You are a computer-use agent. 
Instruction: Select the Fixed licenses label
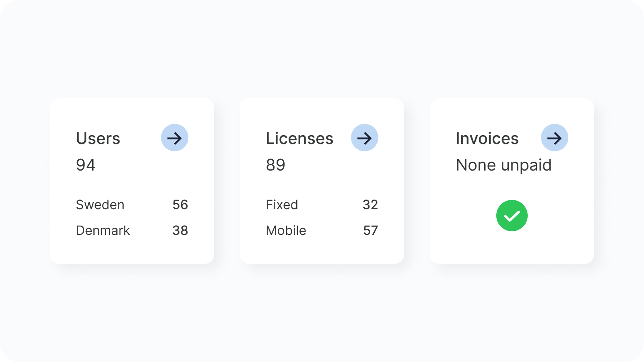(282, 205)
